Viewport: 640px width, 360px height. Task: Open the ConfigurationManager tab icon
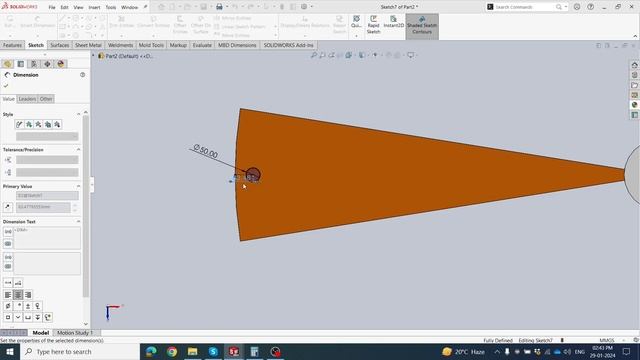coord(34,64)
